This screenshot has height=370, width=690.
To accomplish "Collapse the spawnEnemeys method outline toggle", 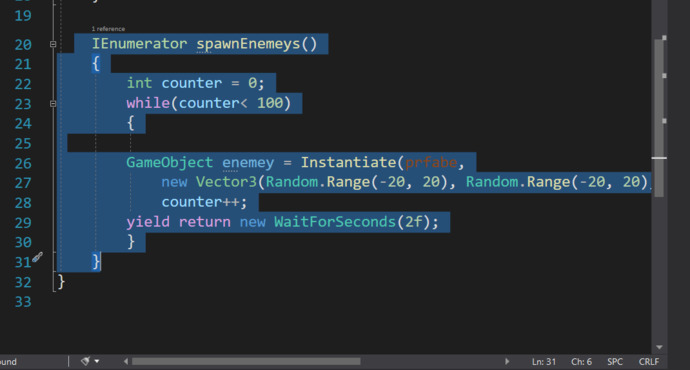I will tap(53, 44).
